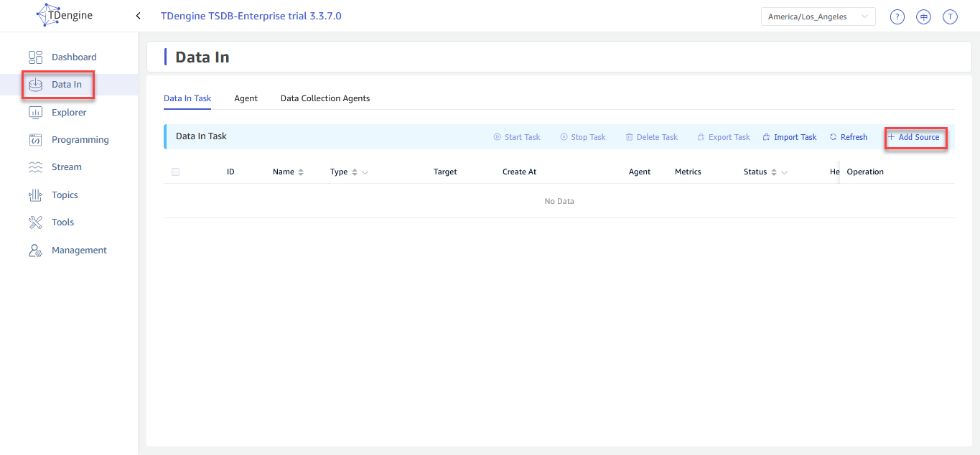Open the Type column filter chevron
The height and width of the screenshot is (455, 980).
(365, 173)
